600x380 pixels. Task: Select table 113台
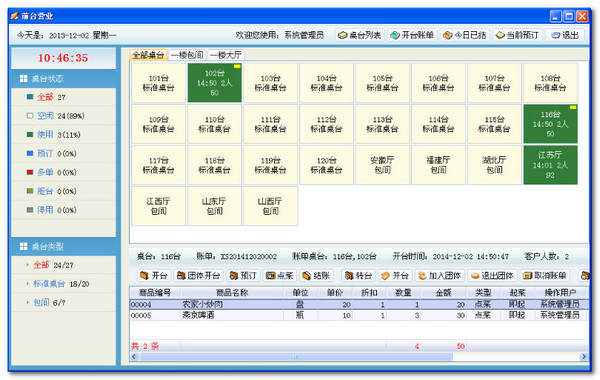[382, 124]
